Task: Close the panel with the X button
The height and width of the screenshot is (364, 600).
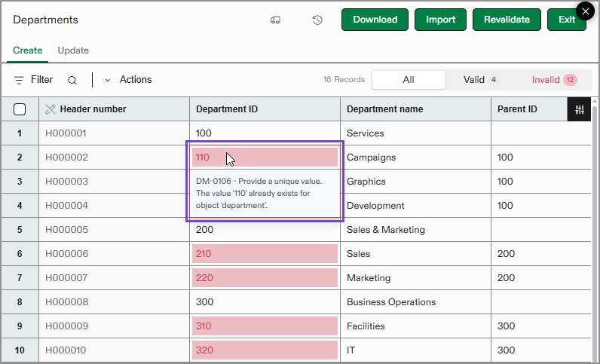Action: click(585, 11)
